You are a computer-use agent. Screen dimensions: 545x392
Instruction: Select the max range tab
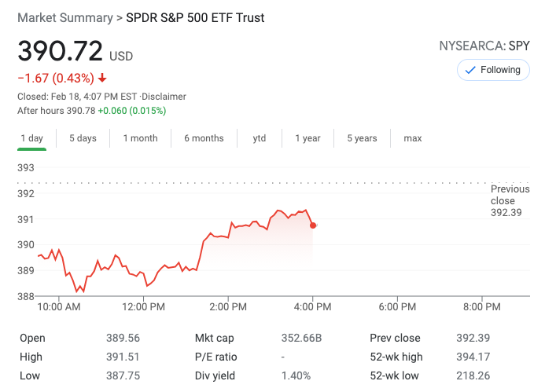413,138
